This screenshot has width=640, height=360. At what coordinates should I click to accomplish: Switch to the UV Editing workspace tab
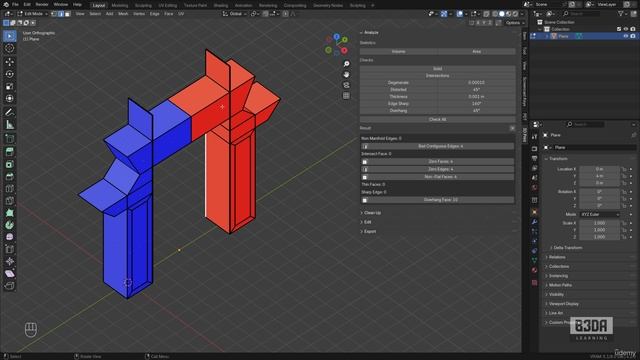coord(168,5)
